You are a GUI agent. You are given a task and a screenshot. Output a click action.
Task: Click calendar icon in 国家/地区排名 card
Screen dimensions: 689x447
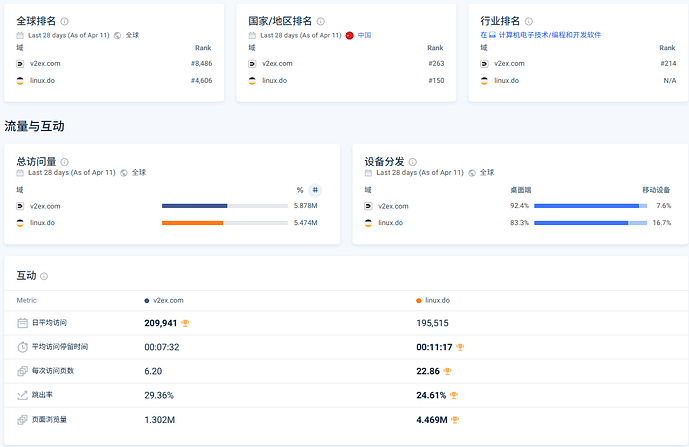[252, 35]
